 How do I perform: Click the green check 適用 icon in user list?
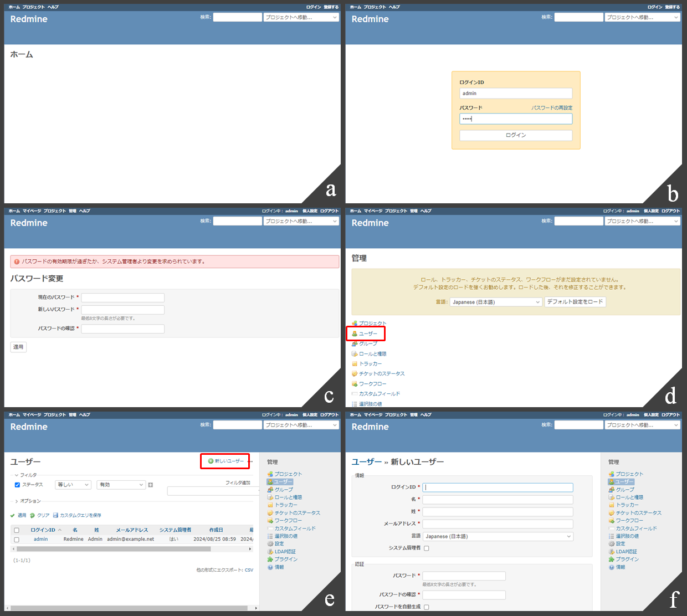(x=13, y=515)
